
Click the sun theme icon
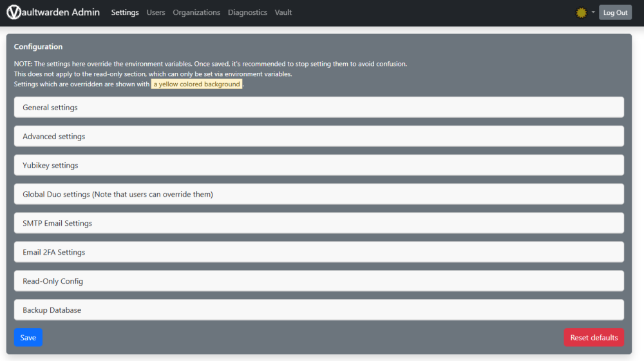582,12
